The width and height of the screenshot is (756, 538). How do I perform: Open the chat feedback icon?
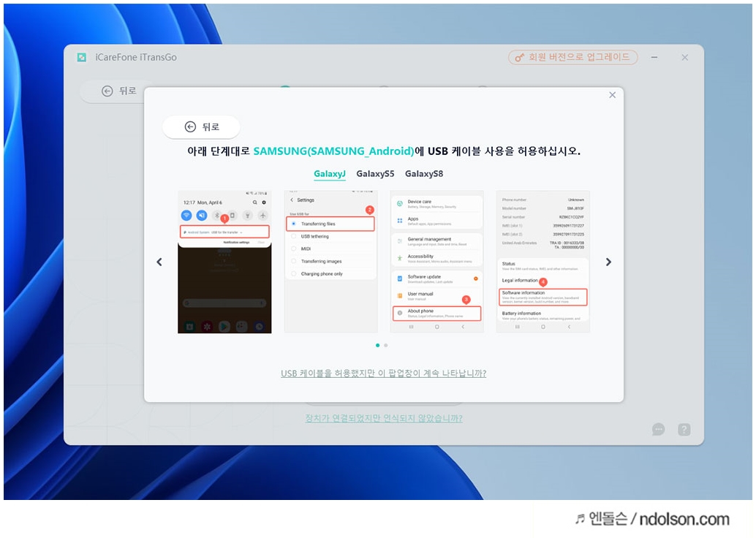658,429
